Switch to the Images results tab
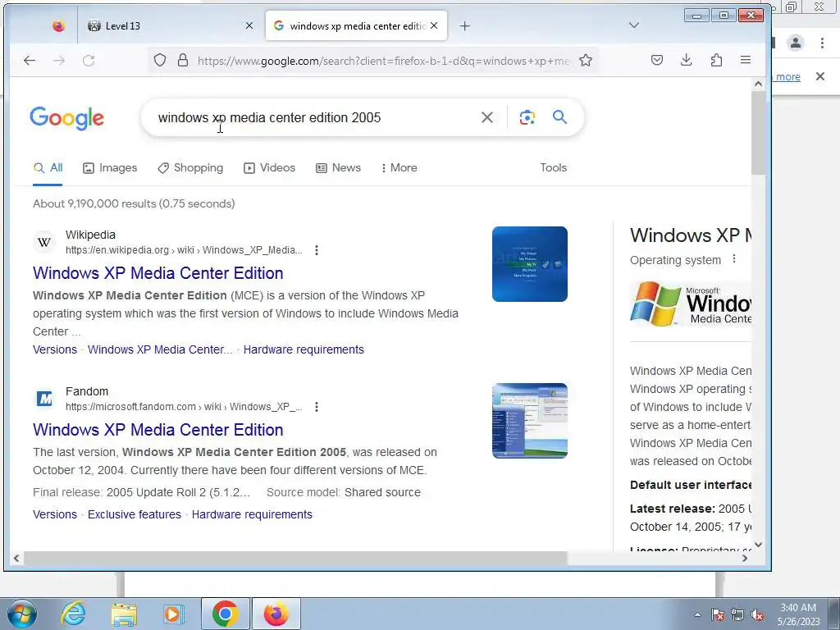This screenshot has height=630, width=840. tap(110, 167)
